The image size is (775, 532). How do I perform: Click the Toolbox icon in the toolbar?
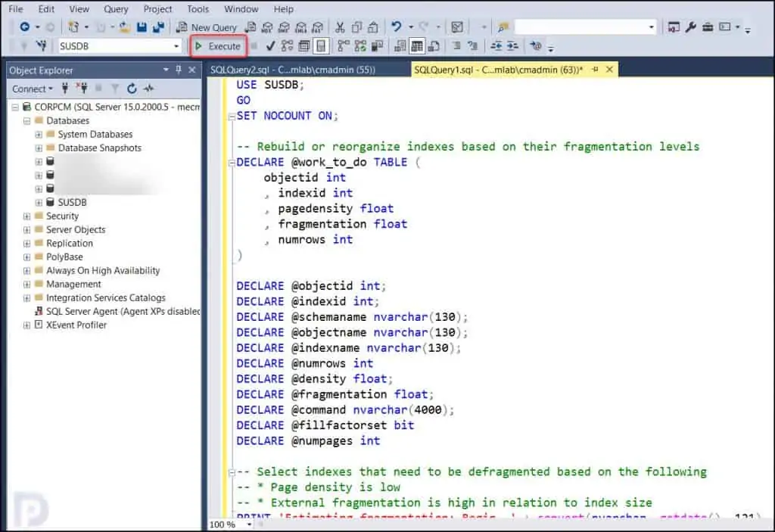tap(708, 26)
